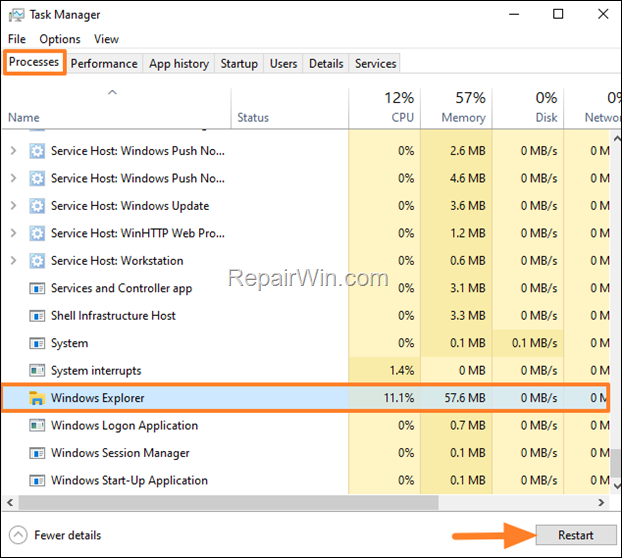Click the Windows Logon Application icon
The image size is (622, 558).
[x=37, y=426]
